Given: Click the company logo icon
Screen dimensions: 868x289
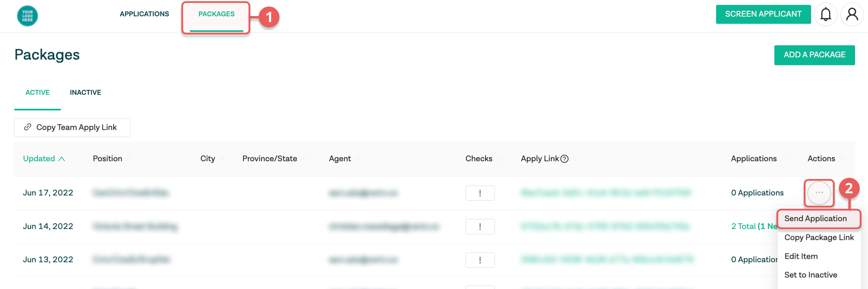Looking at the screenshot, I should (x=27, y=16).
